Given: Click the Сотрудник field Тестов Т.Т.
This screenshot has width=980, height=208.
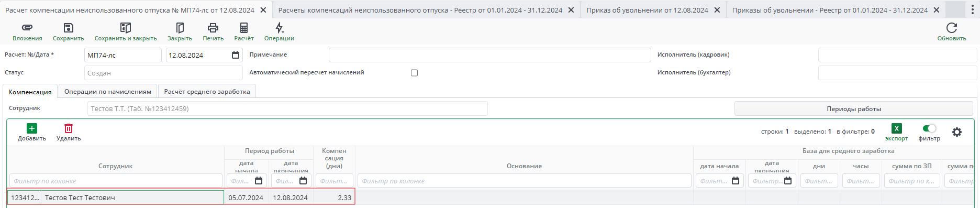Looking at the screenshot, I should click(287, 109).
